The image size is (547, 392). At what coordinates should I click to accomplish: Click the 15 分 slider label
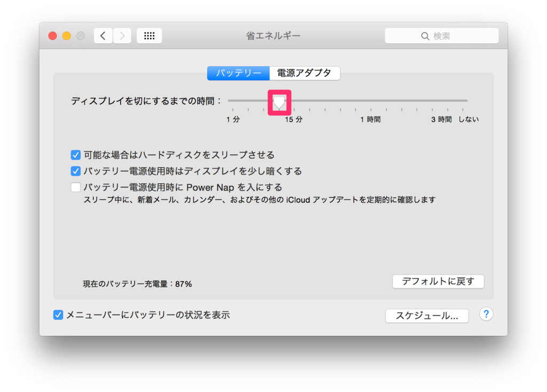pos(294,120)
